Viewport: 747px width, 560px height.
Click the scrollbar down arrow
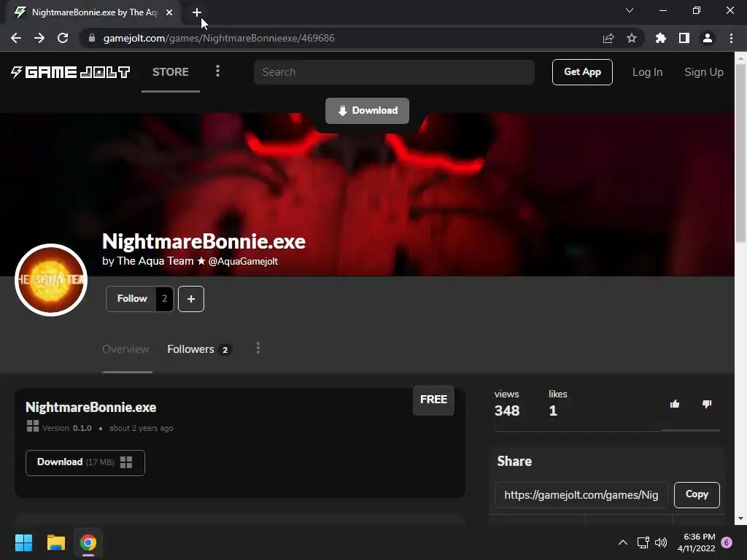pos(741,518)
